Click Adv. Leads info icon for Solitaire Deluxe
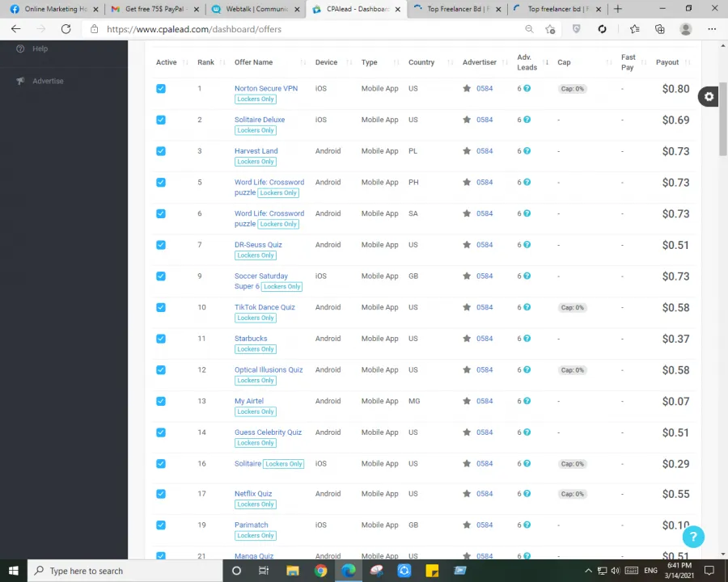Image resolution: width=728 pixels, height=582 pixels. coord(527,120)
